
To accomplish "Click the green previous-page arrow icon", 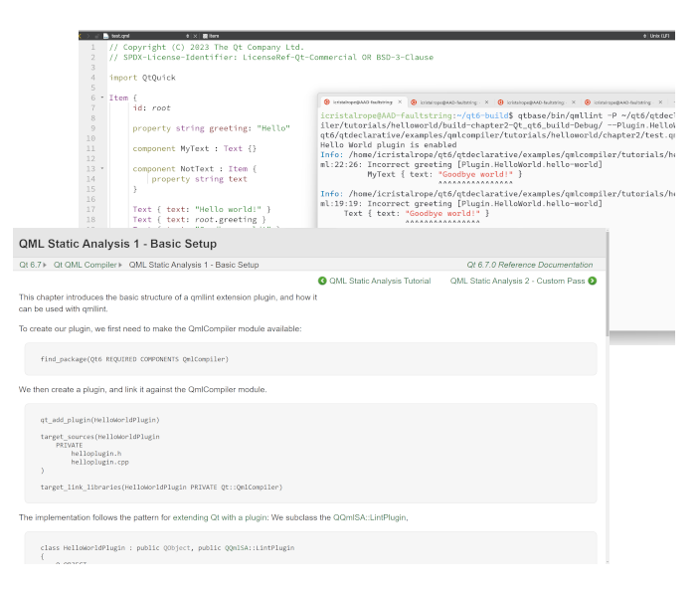I will (x=322, y=281).
